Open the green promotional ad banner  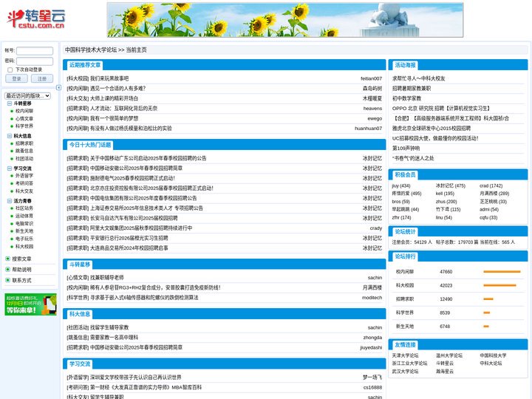click(x=30, y=304)
